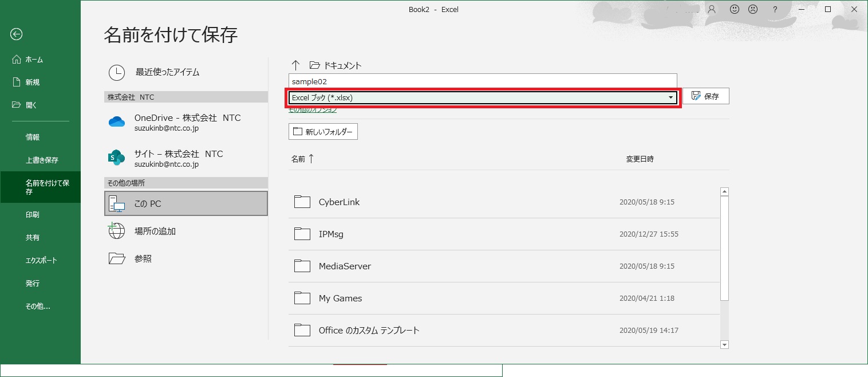Click the folder list scrollbar up arrow

tap(724, 192)
